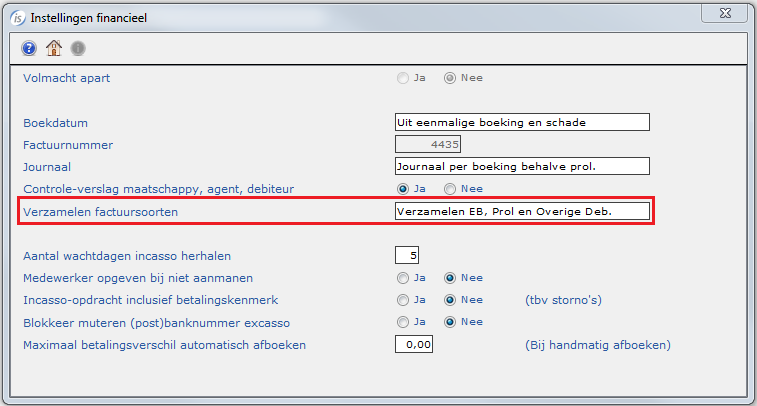
Task: Open the Verzamelen factuursoorten field
Action: click(x=522, y=211)
